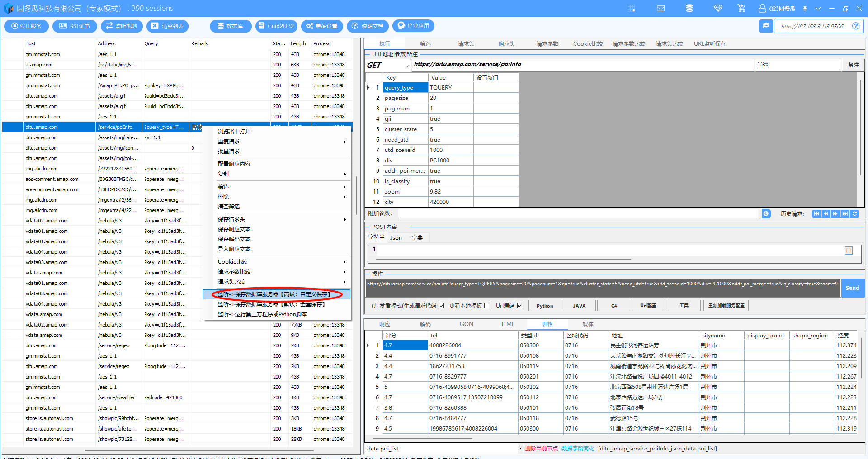Click the 删除当前节点 link
The image size is (868, 459).
pos(541,449)
